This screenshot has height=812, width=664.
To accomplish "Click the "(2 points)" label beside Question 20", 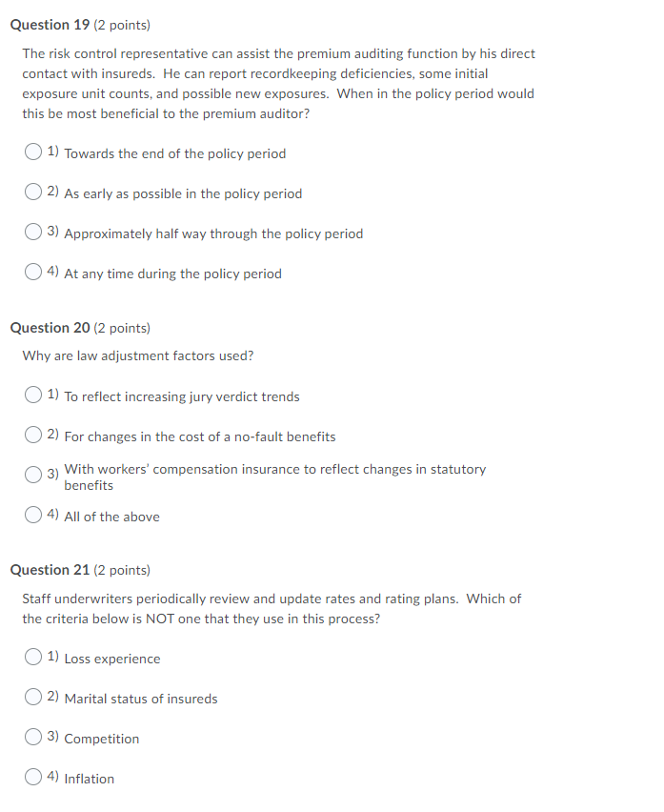I will (122, 327).
